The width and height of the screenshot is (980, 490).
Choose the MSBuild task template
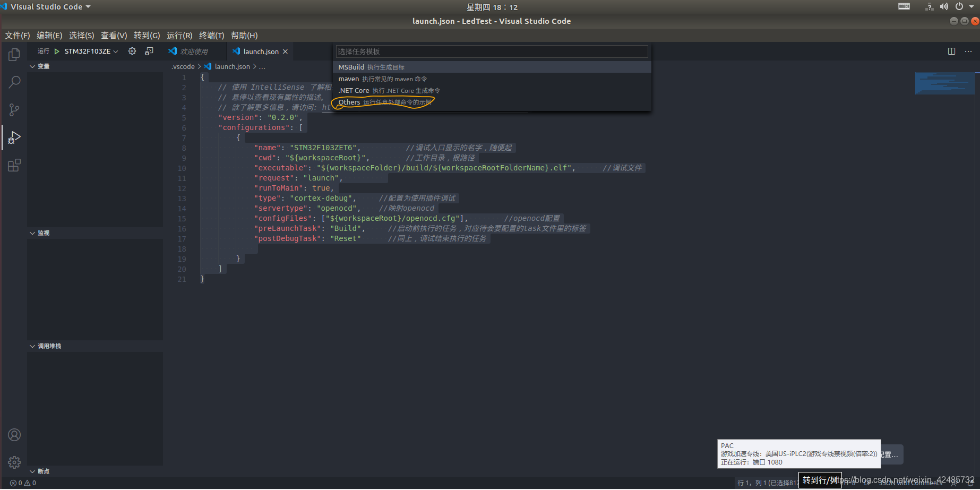pyautogui.click(x=492, y=67)
